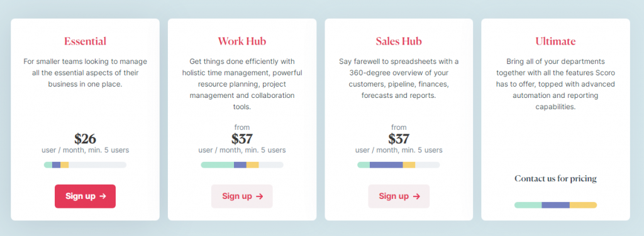
Task: Click the Work Hub Sign up button
Action: (242, 196)
